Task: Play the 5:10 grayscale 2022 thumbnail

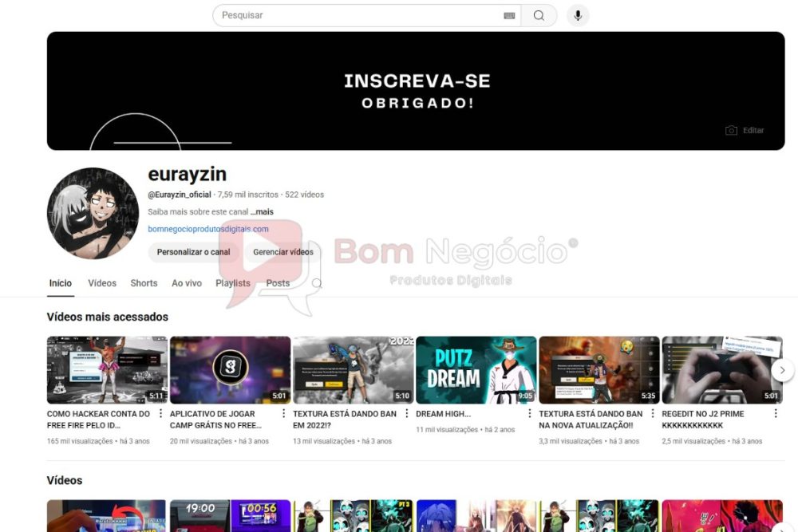Action: point(354,370)
